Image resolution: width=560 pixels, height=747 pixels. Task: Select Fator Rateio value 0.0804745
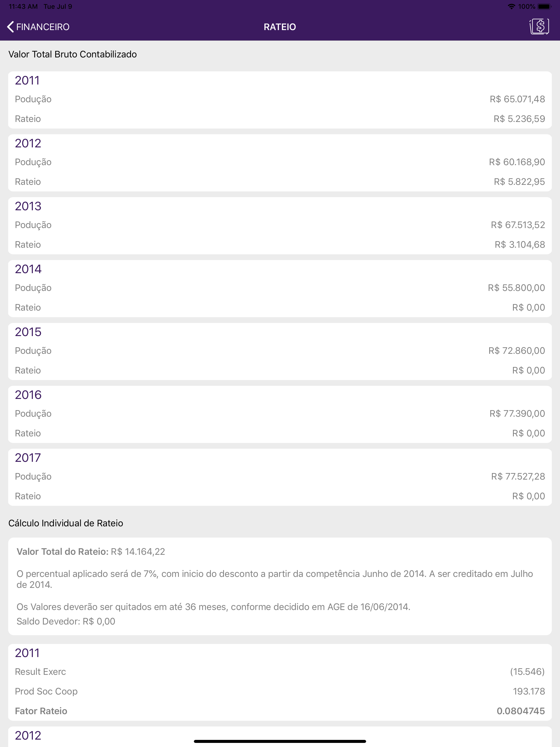pyautogui.click(x=520, y=711)
